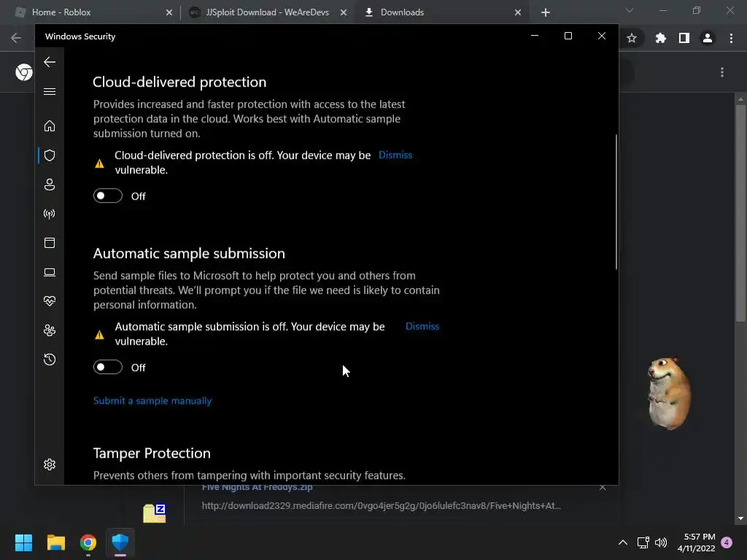Open the notification center badge
Viewport: 747px width, 560px height.
coord(727,542)
